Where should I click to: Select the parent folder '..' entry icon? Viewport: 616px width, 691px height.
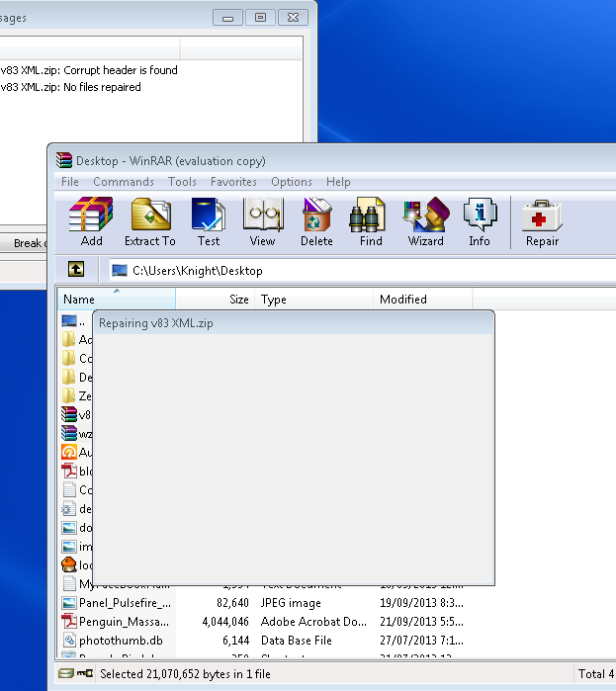[69, 321]
